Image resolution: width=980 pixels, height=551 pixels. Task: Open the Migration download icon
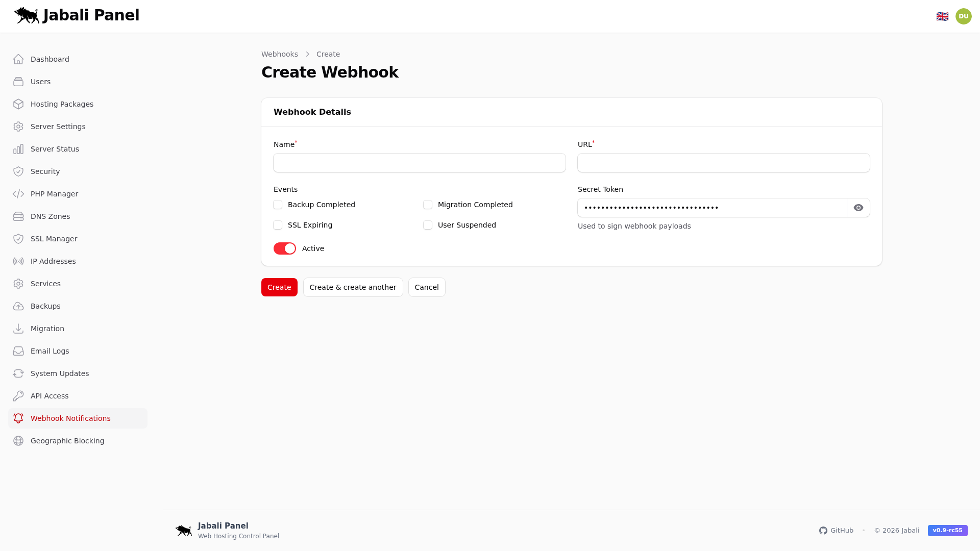click(x=18, y=329)
